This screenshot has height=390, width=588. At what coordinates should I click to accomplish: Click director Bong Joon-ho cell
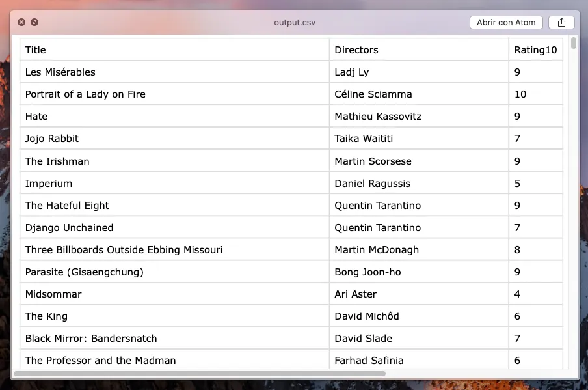pyautogui.click(x=419, y=272)
